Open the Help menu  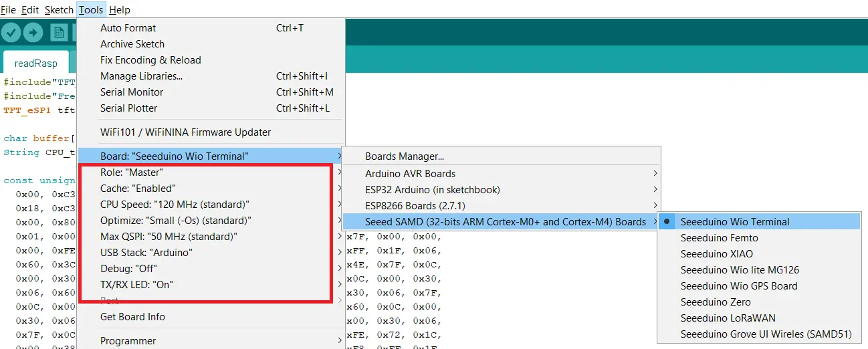[120, 10]
